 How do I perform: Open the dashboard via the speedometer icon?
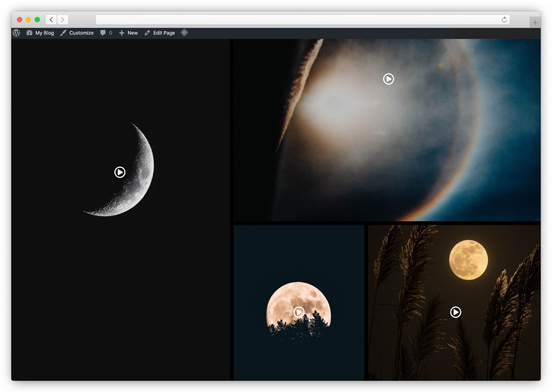point(29,33)
